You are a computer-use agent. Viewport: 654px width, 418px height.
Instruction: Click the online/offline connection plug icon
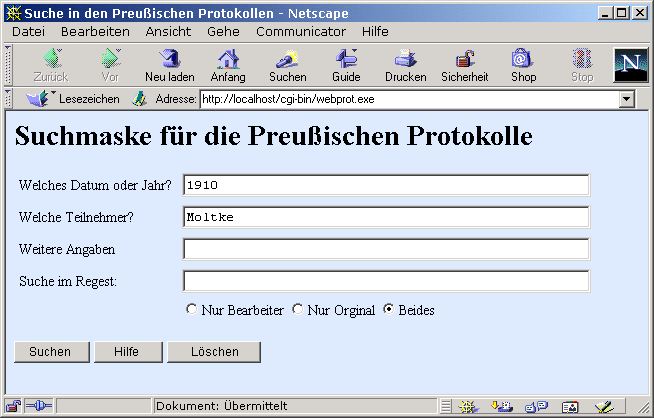[x=39, y=405]
